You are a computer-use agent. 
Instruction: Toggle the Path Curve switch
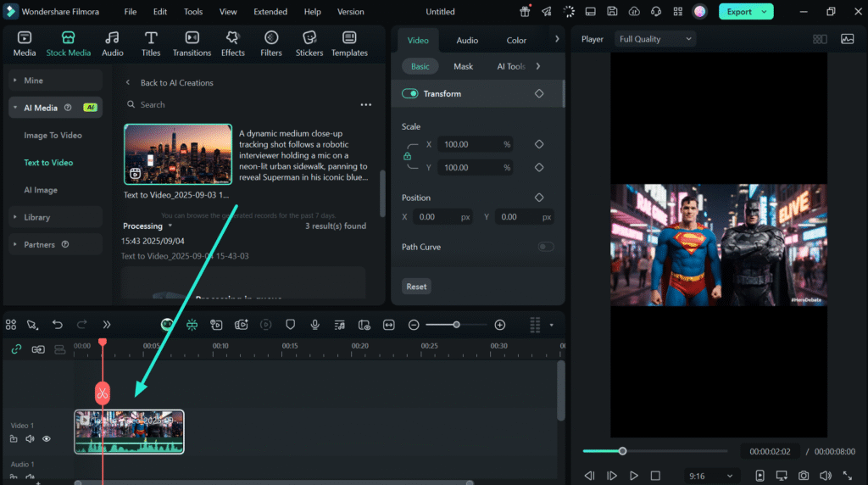546,247
